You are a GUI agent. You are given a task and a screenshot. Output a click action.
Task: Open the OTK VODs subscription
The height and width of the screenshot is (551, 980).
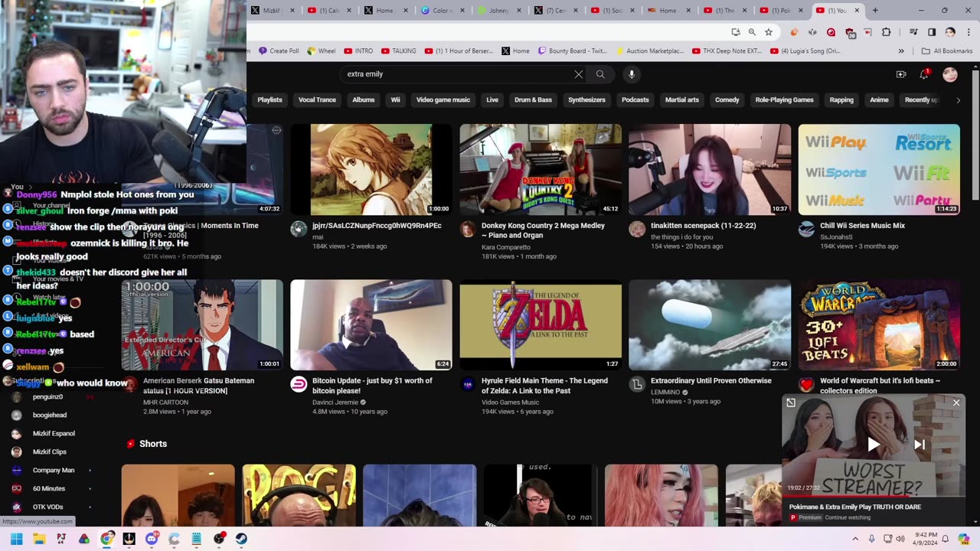click(x=47, y=507)
